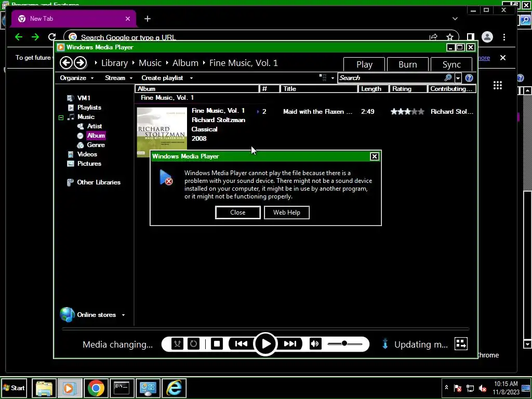The width and height of the screenshot is (532, 399).
Task: Open Chrome profile avatar
Action: click(x=487, y=37)
